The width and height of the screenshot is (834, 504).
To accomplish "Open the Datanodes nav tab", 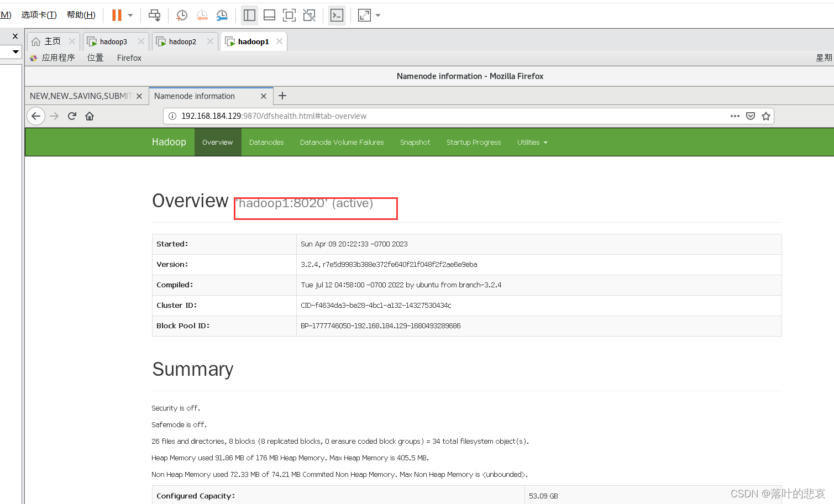I will 266,142.
